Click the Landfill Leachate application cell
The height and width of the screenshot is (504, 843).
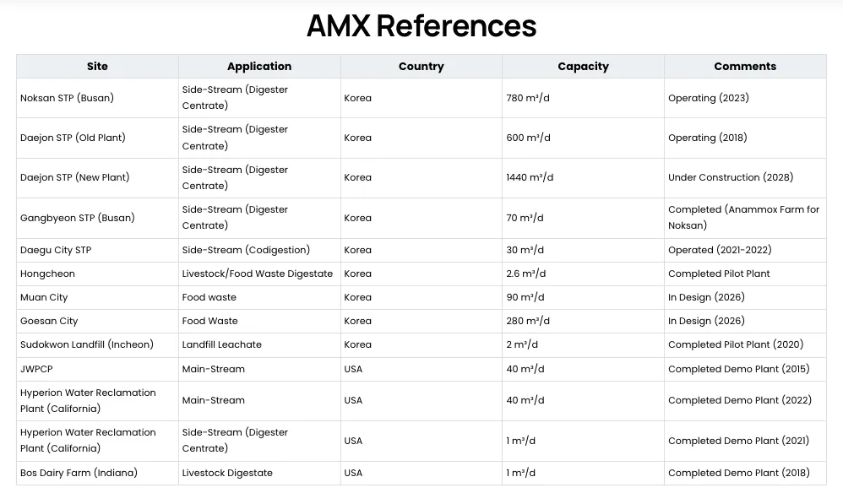coord(222,344)
